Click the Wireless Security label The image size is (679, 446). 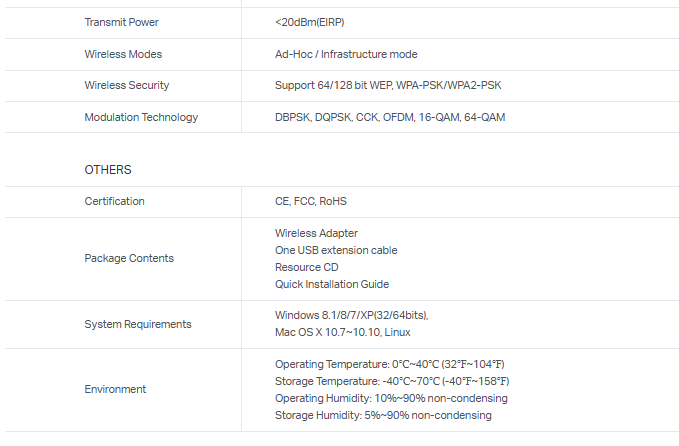pos(126,86)
